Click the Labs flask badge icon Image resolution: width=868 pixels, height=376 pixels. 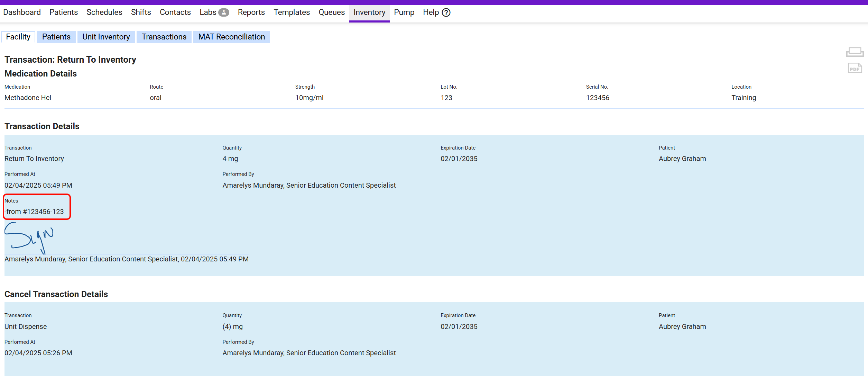pyautogui.click(x=224, y=12)
